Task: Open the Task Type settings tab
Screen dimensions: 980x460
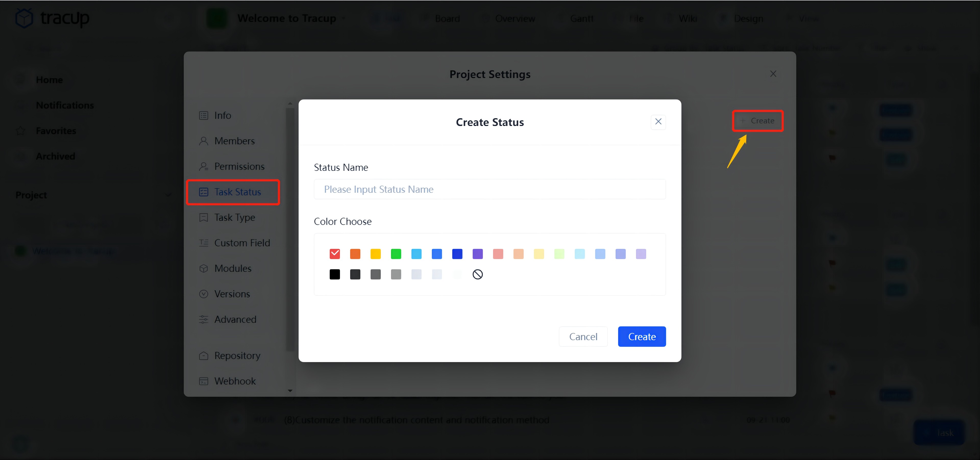Action: (x=234, y=218)
